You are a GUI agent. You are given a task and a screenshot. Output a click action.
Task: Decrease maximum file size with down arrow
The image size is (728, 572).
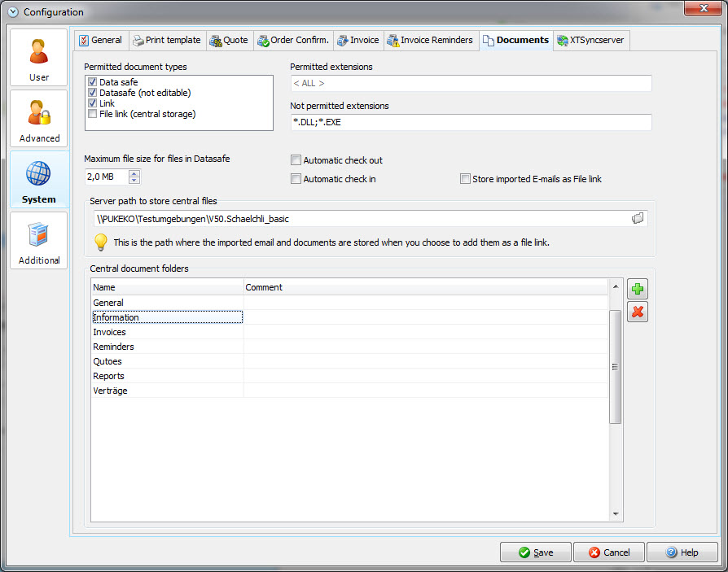click(134, 181)
